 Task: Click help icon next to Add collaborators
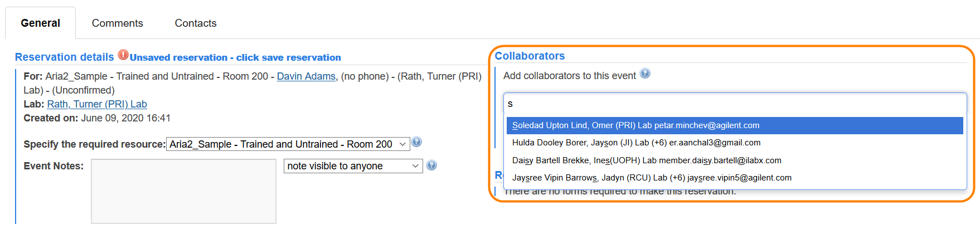tap(645, 74)
